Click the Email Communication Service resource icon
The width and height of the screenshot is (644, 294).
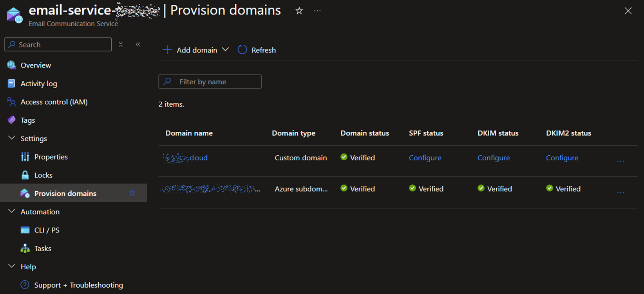tap(14, 15)
